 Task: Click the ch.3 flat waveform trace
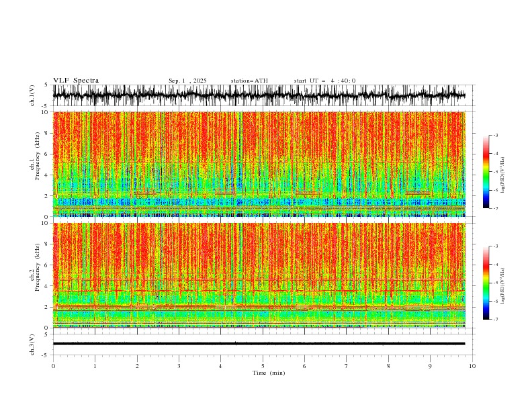[259, 344]
